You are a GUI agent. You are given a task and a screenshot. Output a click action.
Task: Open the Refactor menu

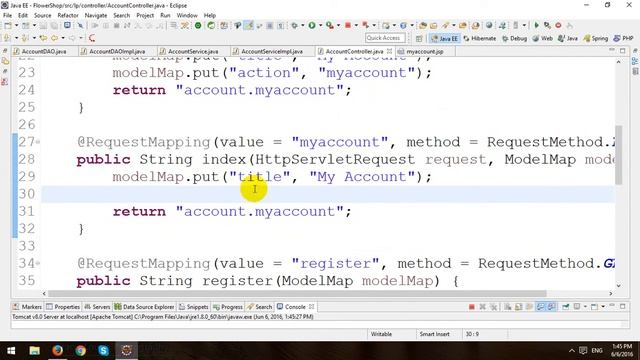tap(68, 16)
